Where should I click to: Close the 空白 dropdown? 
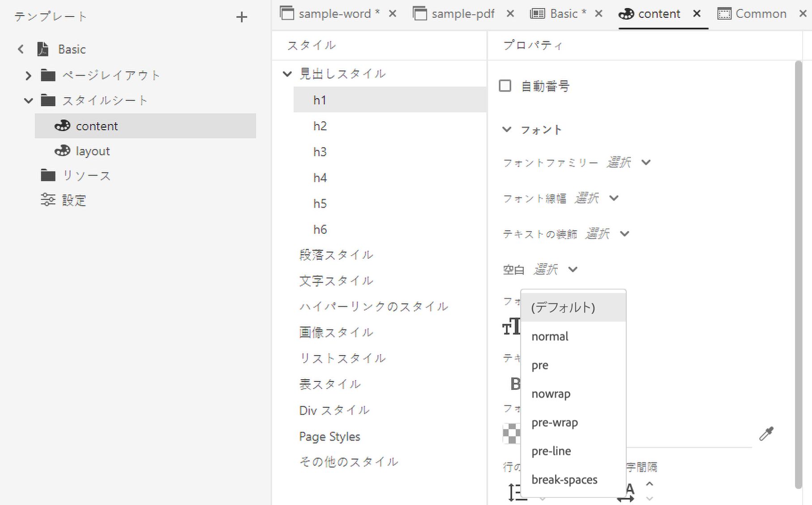pyautogui.click(x=556, y=270)
